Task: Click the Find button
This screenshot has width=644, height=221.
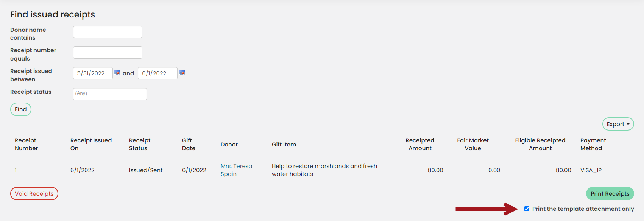Action: point(21,109)
